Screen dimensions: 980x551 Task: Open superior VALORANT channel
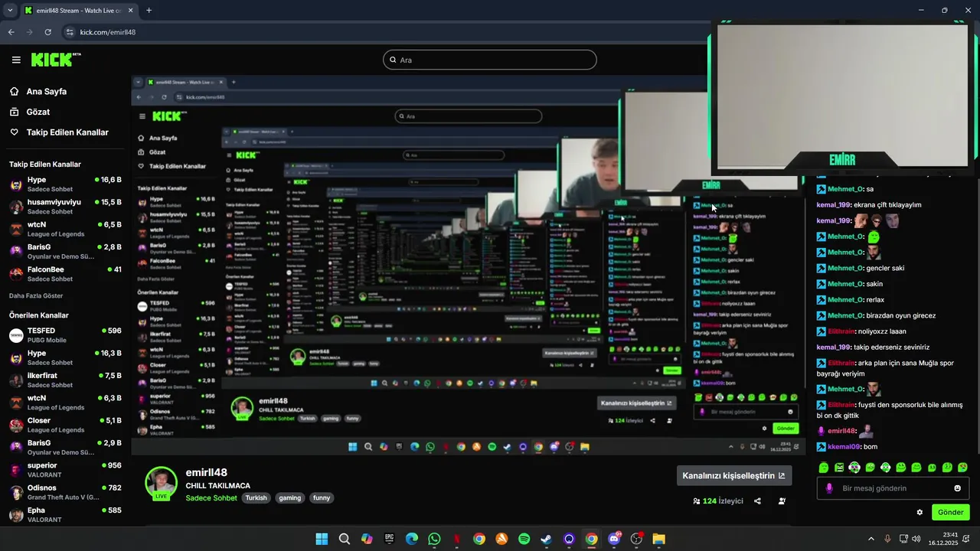(x=65, y=470)
